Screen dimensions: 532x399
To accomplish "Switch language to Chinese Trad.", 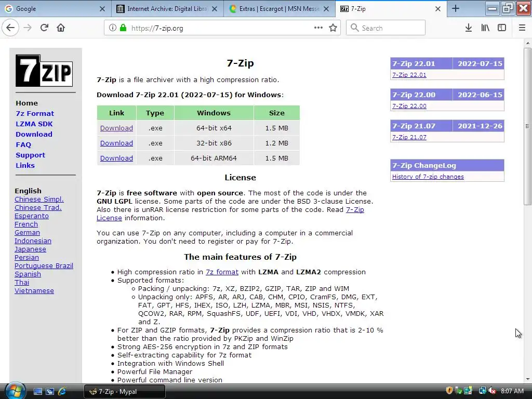I will tap(38, 208).
